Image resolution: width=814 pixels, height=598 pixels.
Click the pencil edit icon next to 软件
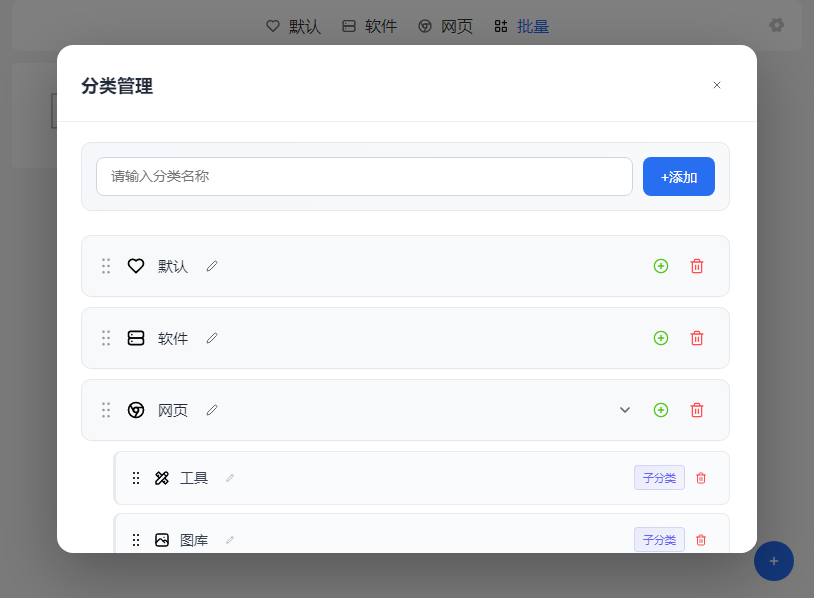point(212,338)
